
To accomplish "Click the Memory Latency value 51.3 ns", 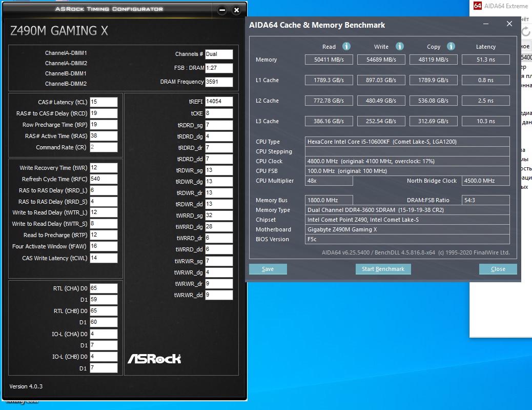I will point(486,60).
